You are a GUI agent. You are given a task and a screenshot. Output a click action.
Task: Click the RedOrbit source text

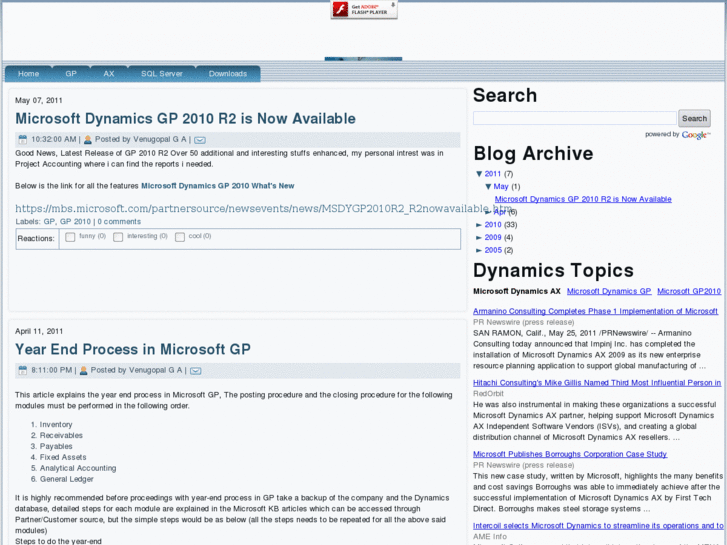coord(488,394)
